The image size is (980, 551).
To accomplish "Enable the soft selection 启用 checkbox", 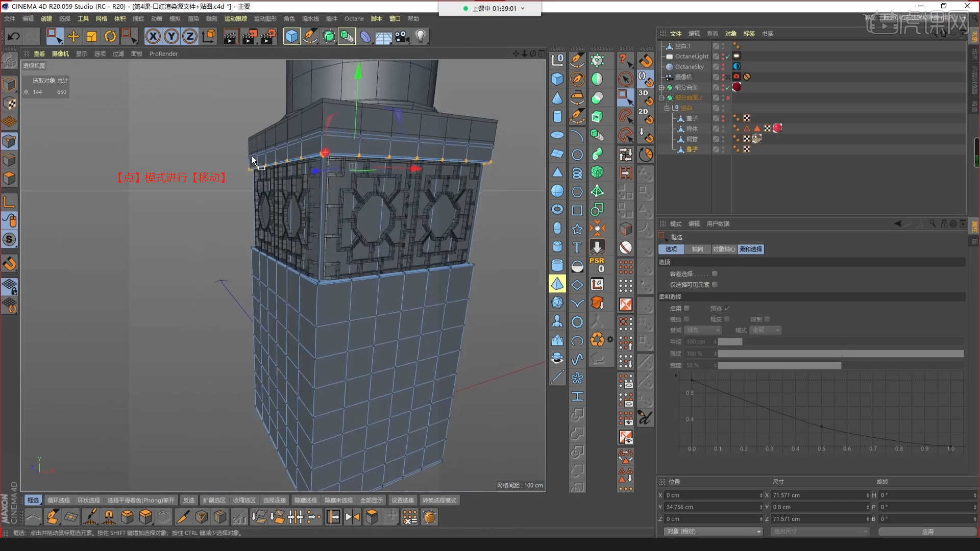I will (687, 308).
